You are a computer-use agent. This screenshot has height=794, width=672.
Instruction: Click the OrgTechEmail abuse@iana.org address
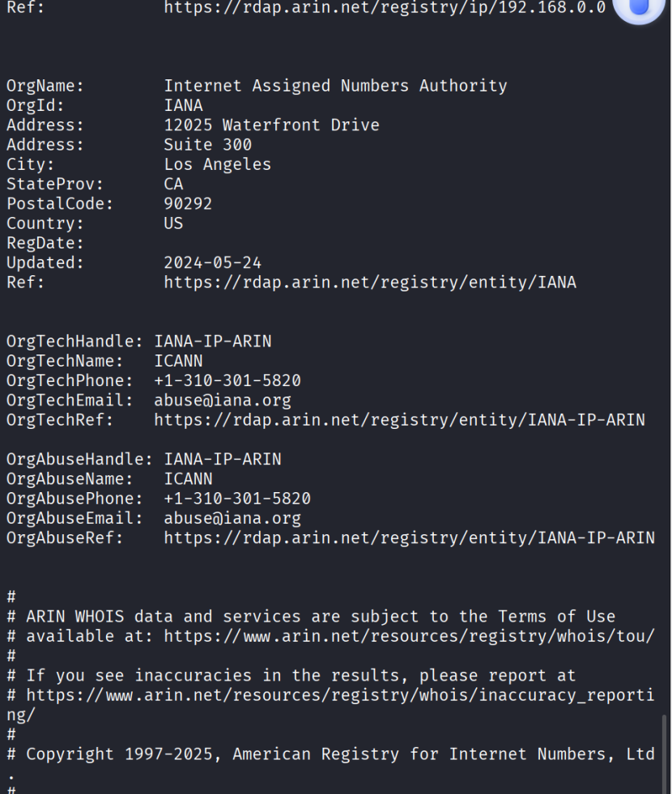pos(223,400)
